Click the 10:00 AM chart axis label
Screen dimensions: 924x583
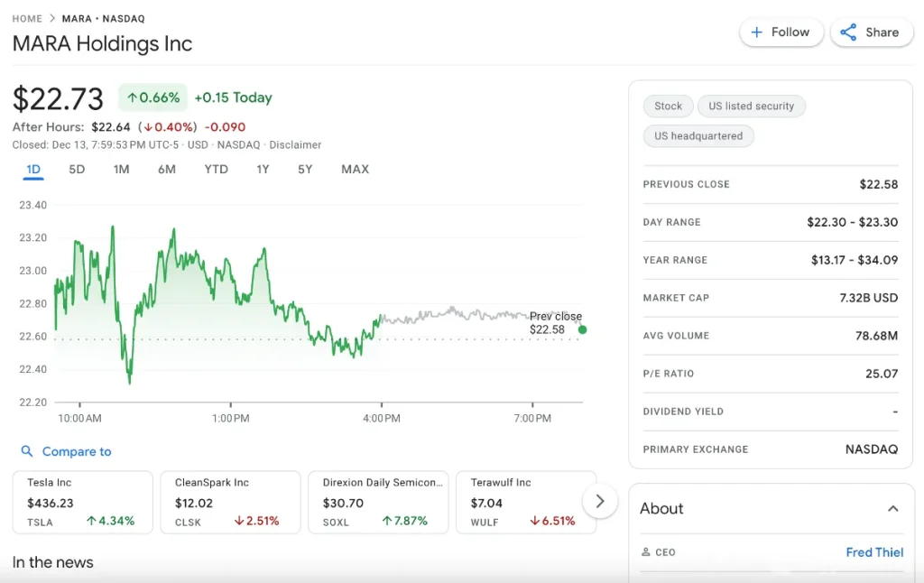79,419
